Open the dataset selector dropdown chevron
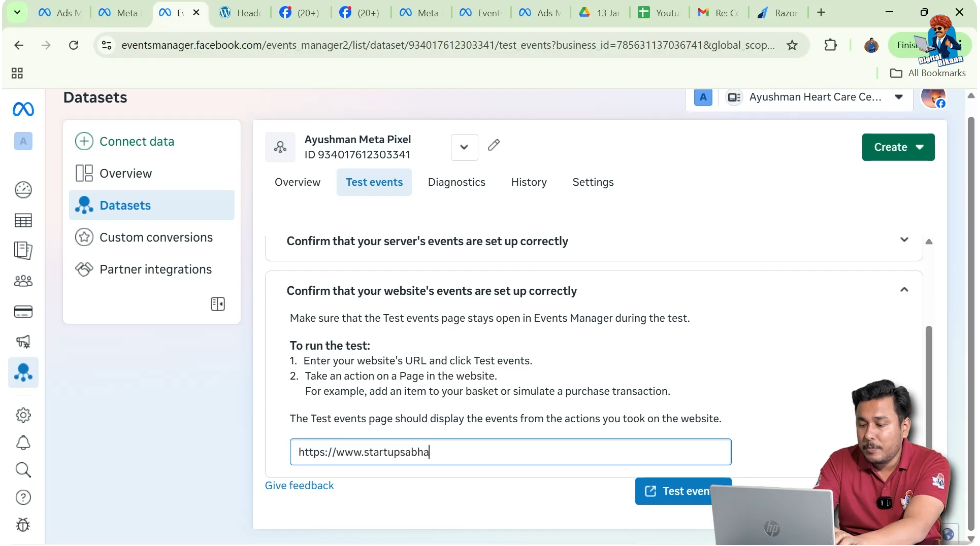The width and height of the screenshot is (980, 546). coord(464,147)
